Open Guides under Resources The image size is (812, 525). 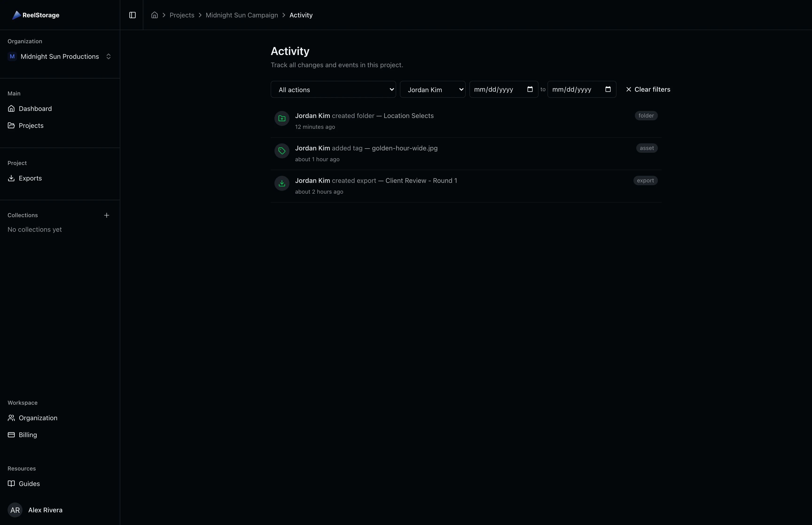[x=29, y=483]
